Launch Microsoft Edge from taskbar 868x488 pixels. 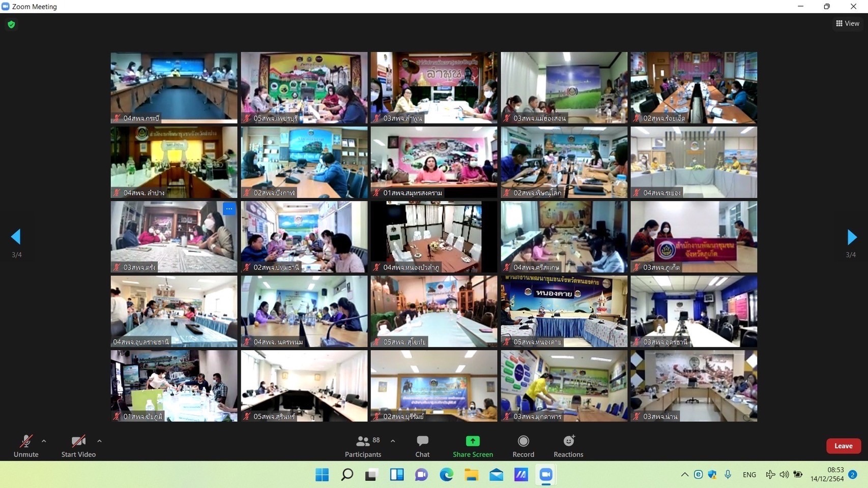(447, 475)
